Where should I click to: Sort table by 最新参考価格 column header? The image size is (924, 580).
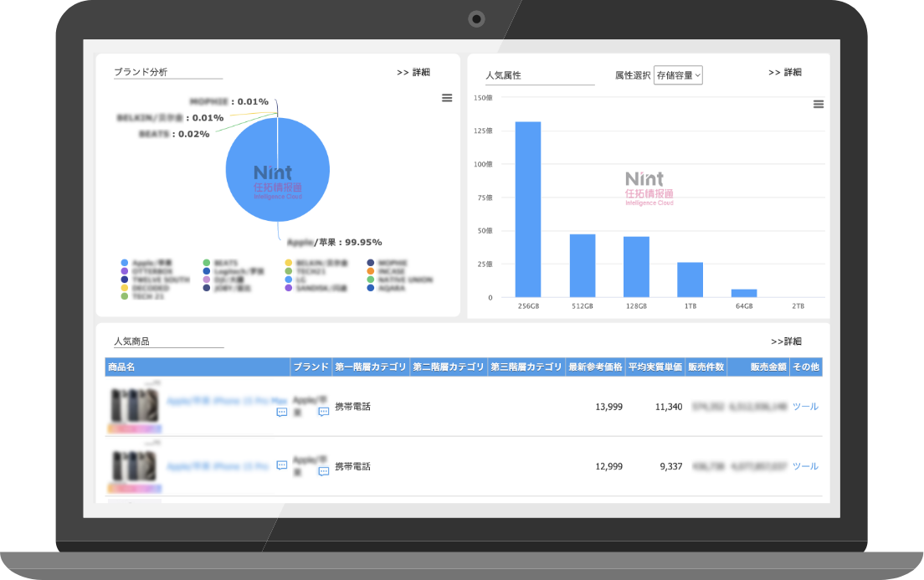pos(595,367)
